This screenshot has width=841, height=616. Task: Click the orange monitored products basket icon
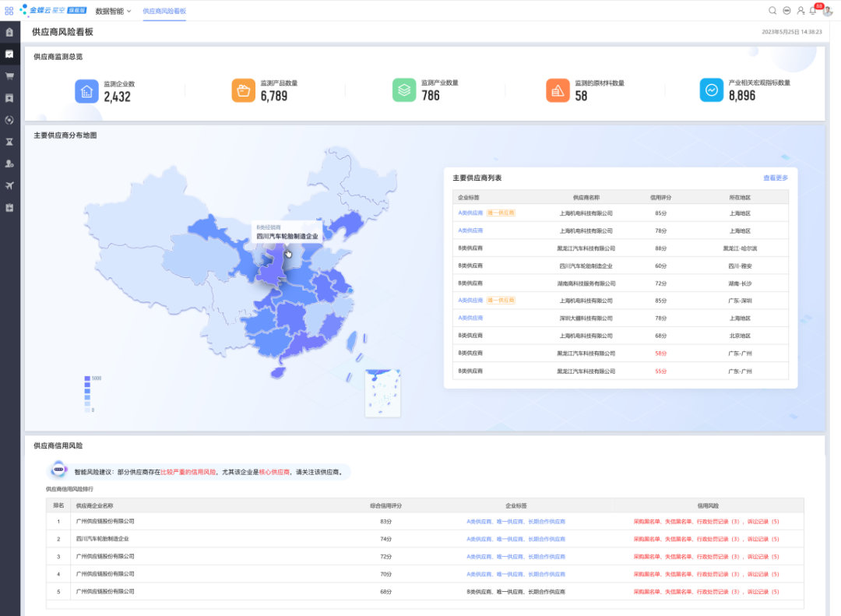pyautogui.click(x=244, y=90)
